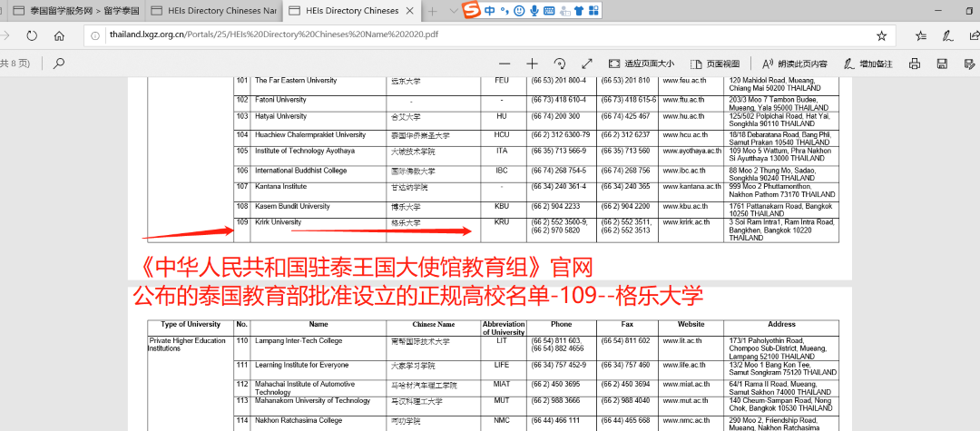This screenshot has height=431, width=980.
Task: Open Sogou skin shirt icon
Action: coord(579,10)
